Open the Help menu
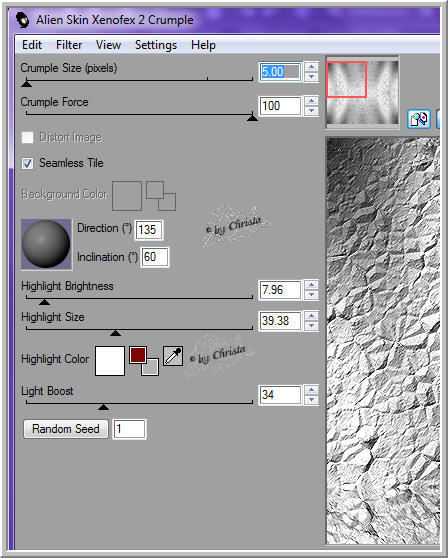Image resolution: width=448 pixels, height=558 pixels. [203, 45]
